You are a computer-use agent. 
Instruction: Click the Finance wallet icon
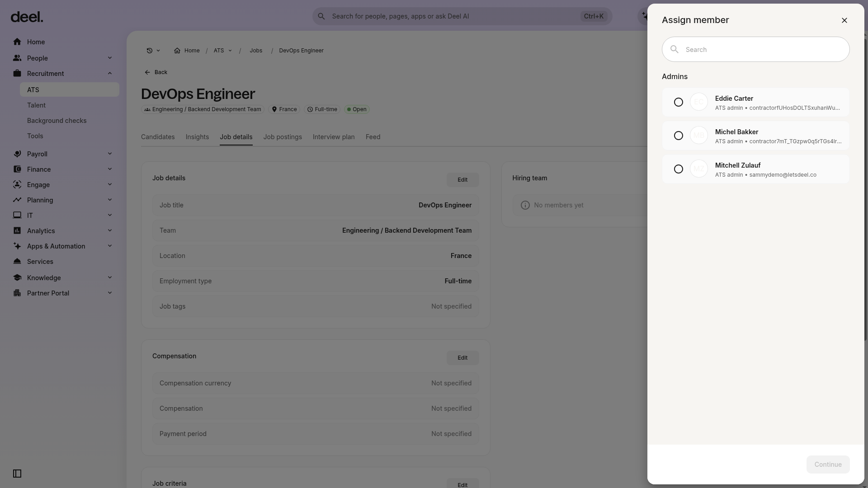point(17,169)
